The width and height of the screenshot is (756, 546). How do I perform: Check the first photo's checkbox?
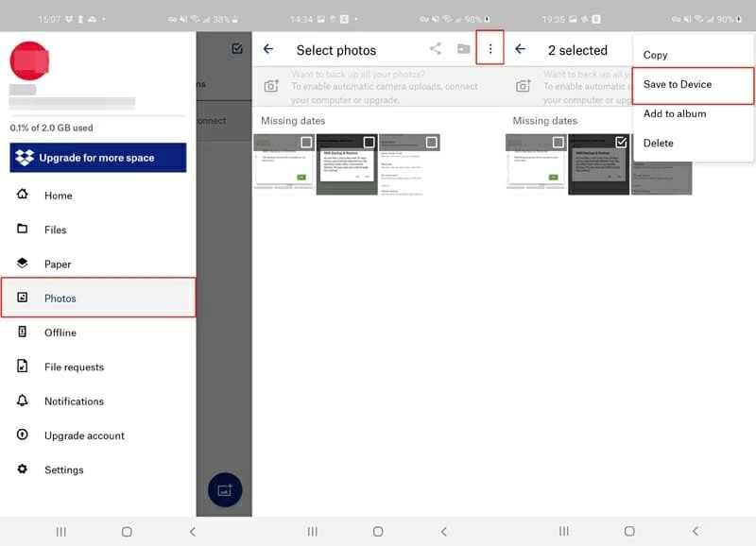tap(306, 143)
